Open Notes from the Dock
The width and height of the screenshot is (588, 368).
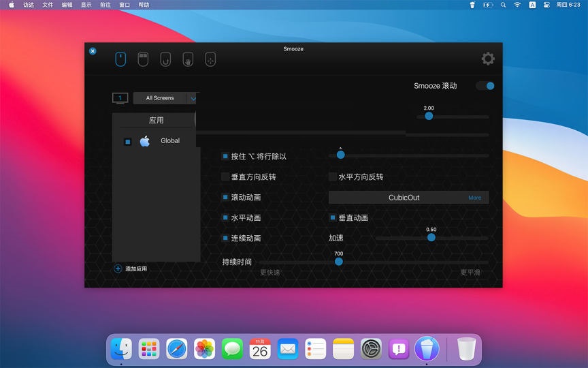[343, 349]
